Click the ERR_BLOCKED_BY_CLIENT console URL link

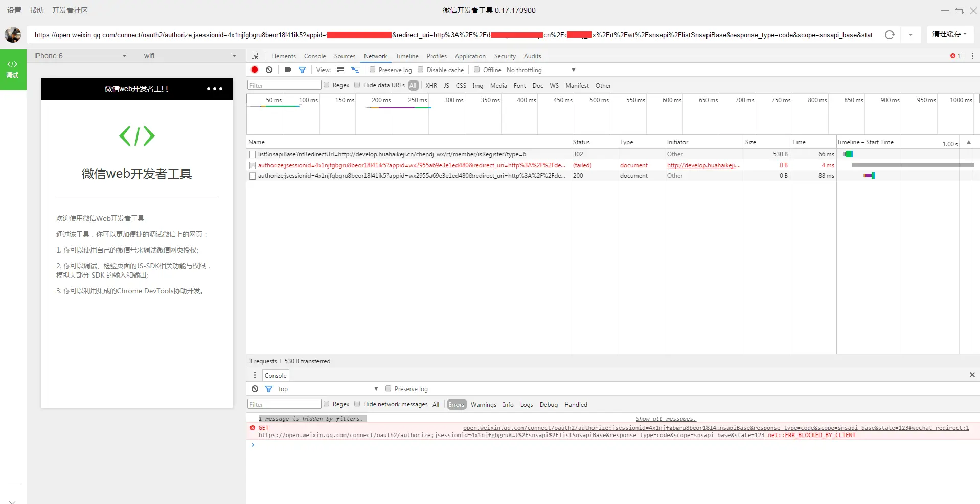(x=511, y=436)
